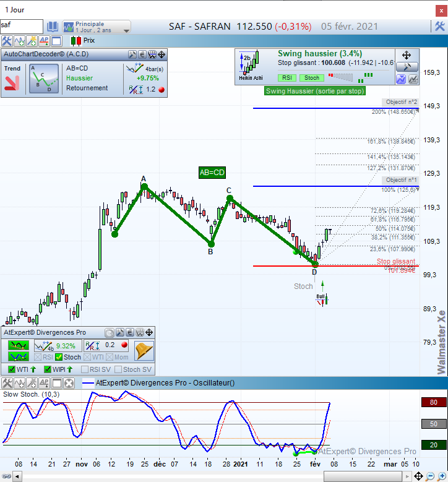Click the Stoch green button in Swing panel

tap(312, 78)
